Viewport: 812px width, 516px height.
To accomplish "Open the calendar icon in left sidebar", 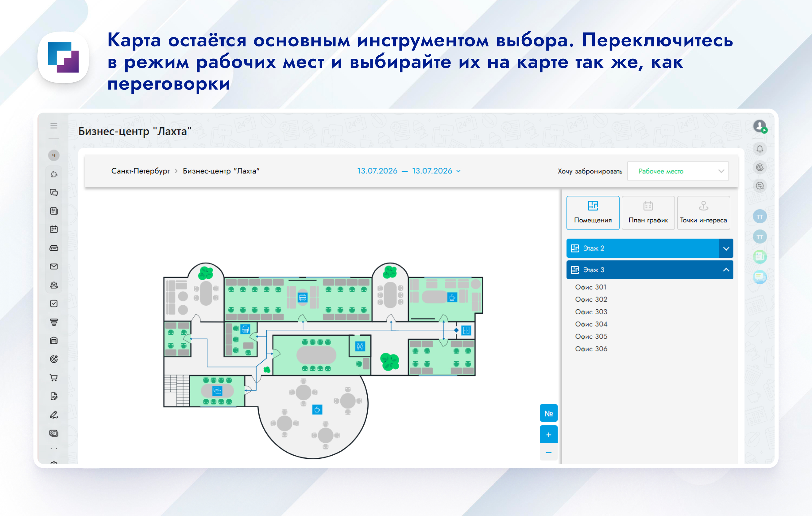I will (54, 230).
